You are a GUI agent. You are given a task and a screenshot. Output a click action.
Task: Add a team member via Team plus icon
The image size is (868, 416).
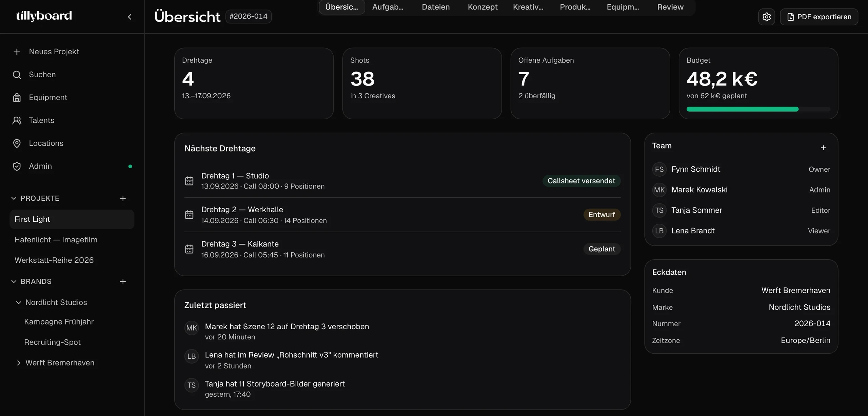click(823, 148)
